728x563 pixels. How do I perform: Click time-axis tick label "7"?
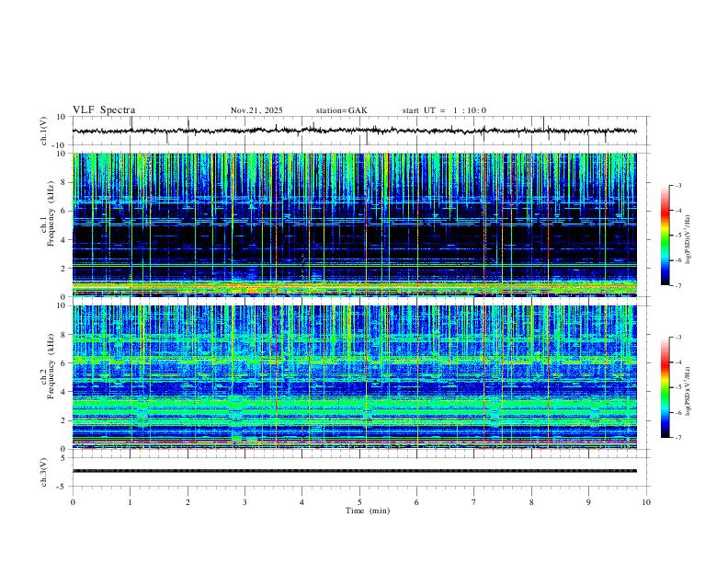[x=474, y=502]
